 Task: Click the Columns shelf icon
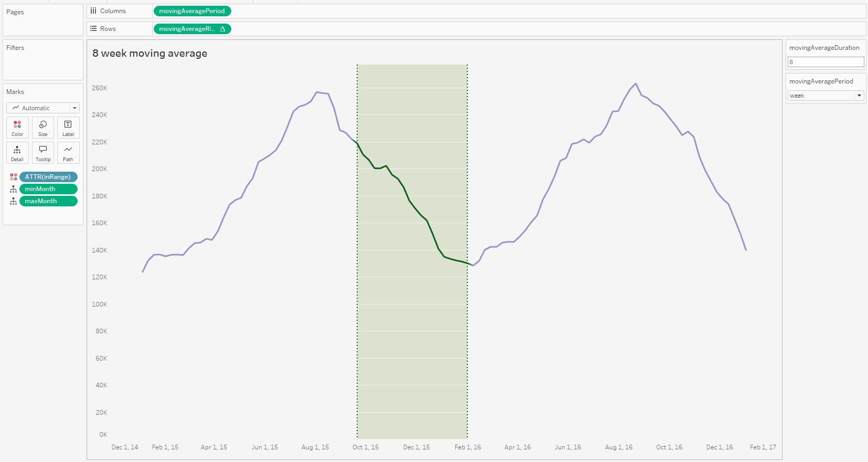point(93,11)
